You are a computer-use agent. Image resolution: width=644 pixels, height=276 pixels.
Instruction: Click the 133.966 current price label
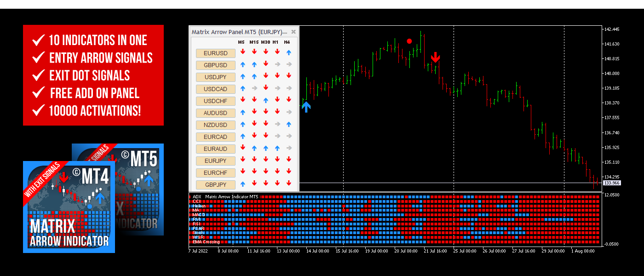[611, 183]
